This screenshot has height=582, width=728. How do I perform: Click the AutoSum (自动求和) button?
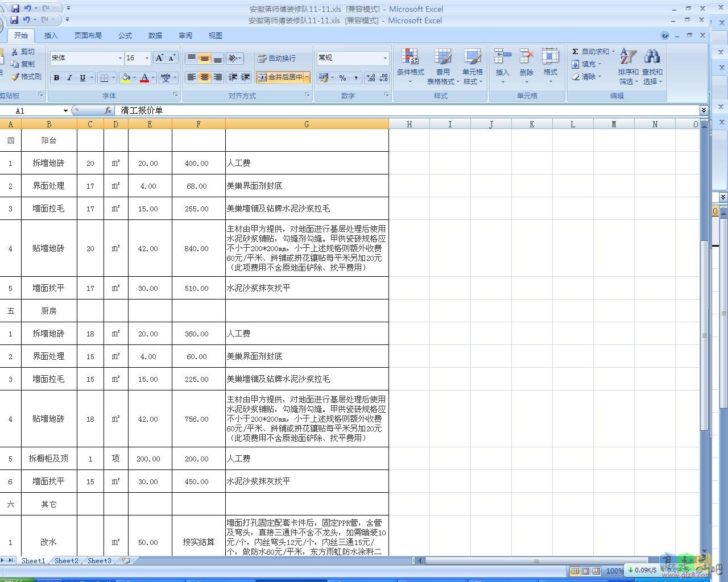[x=591, y=51]
